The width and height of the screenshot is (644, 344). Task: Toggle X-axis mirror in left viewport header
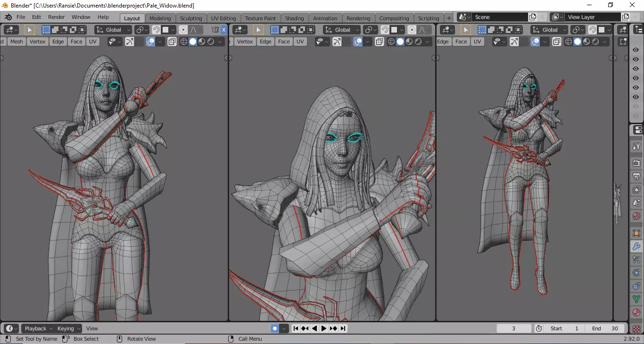[224, 30]
